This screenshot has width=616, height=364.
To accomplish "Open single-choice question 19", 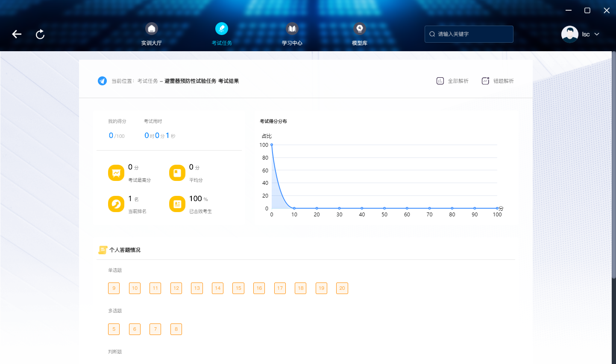I will click(321, 288).
